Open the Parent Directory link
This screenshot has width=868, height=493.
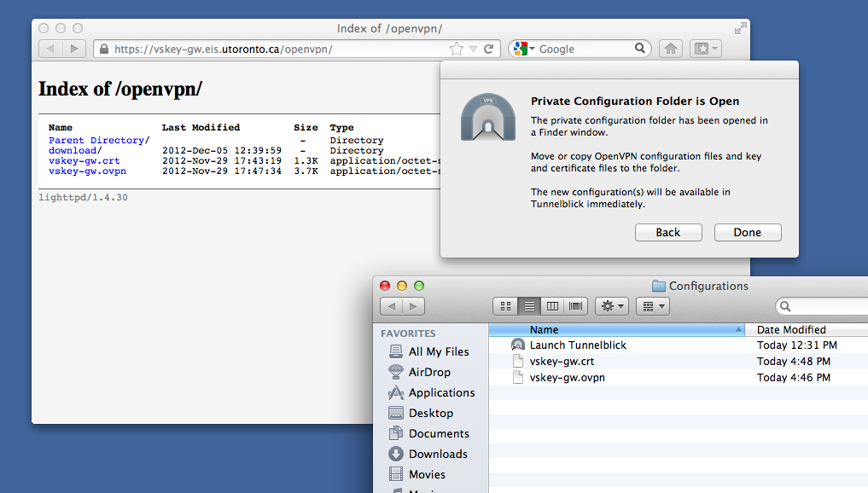tap(99, 140)
